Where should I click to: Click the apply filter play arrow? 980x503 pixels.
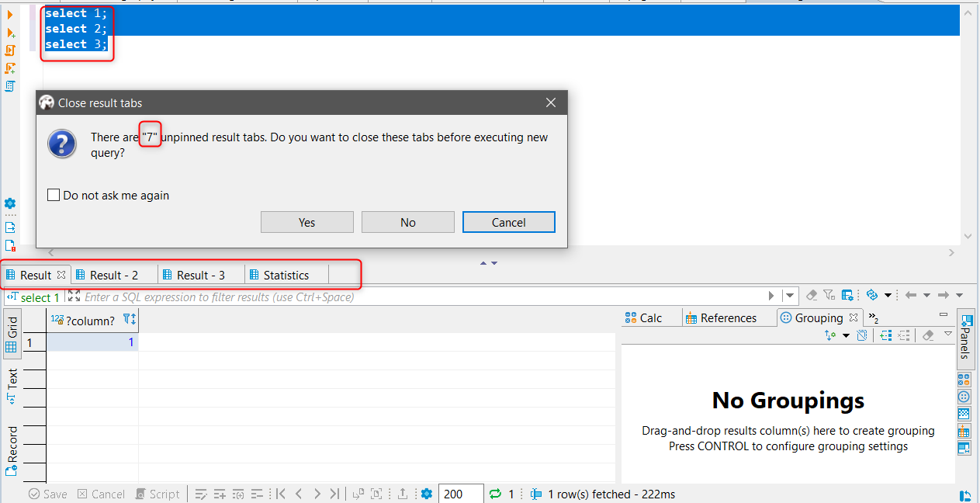click(x=771, y=296)
